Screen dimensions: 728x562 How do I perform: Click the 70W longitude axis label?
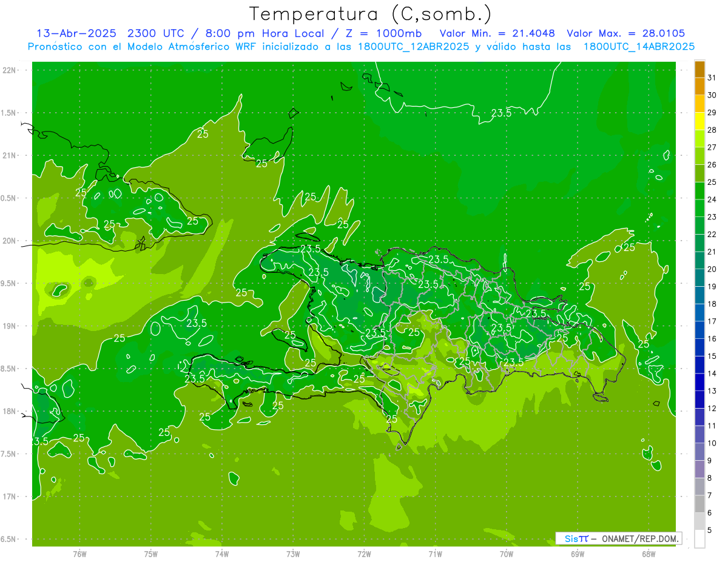tap(507, 554)
